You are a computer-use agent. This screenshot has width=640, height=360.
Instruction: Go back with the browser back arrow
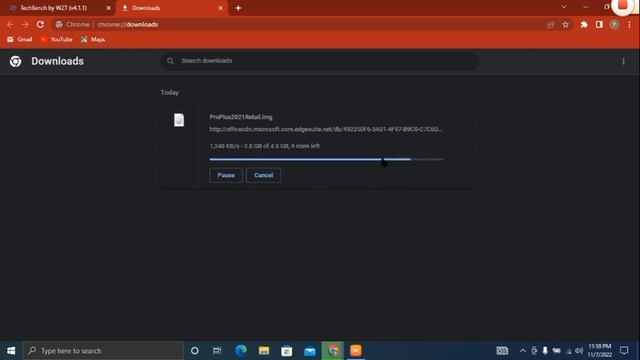pyautogui.click(x=10, y=25)
